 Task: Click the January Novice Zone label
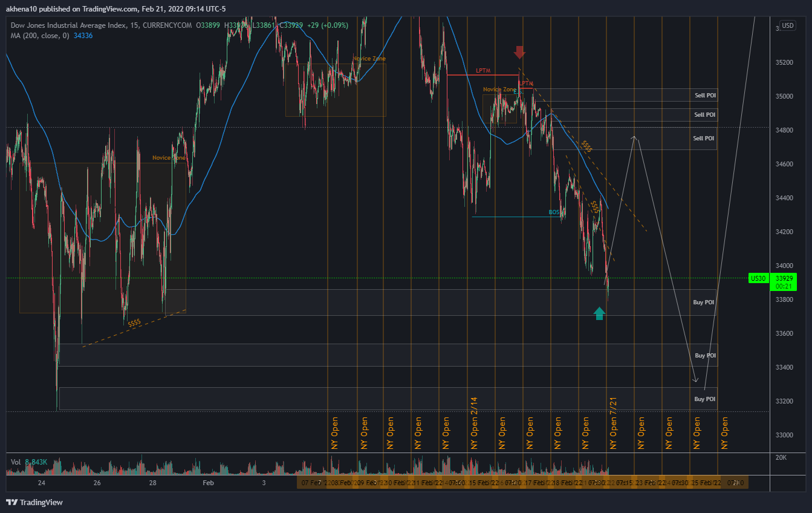[x=169, y=158]
